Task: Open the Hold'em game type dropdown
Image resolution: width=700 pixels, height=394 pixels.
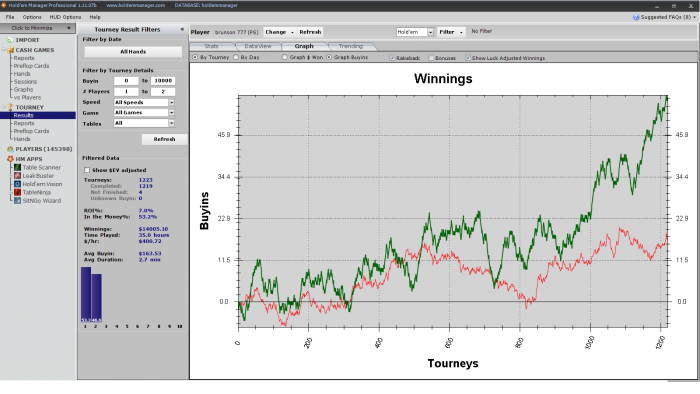Action: tap(430, 32)
